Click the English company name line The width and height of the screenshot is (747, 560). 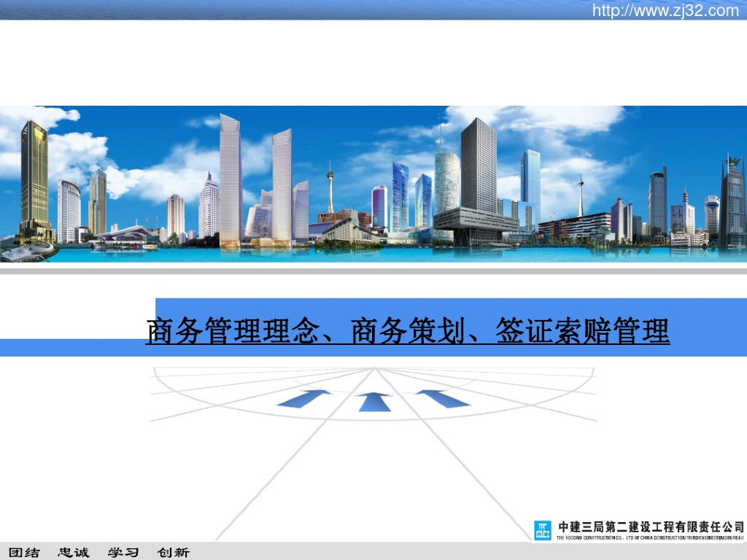pyautogui.click(x=650, y=537)
